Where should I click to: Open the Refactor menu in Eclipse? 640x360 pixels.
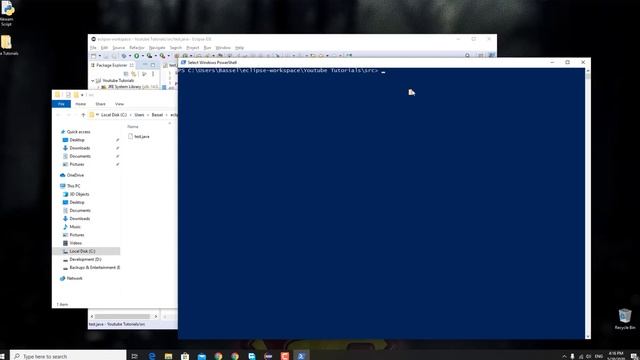pyautogui.click(x=137, y=48)
